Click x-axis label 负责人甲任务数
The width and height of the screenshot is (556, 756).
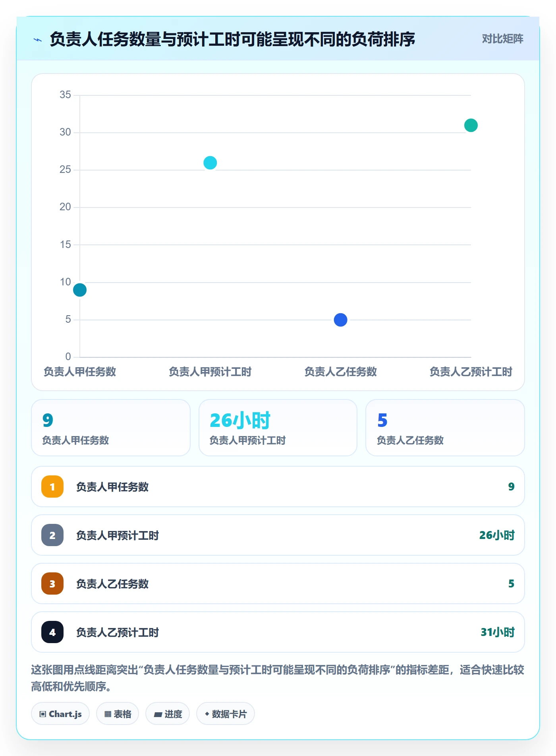tap(80, 372)
